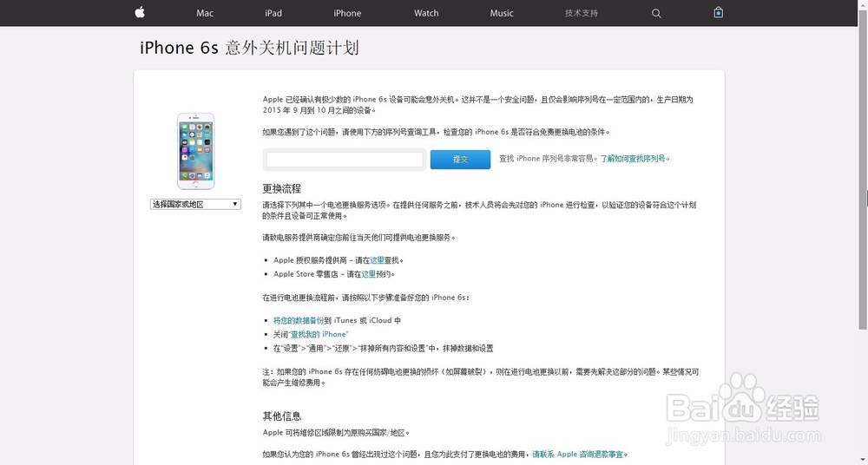The height and width of the screenshot is (465, 868).
Task: Open the search magnifier icon
Action: coord(656,13)
